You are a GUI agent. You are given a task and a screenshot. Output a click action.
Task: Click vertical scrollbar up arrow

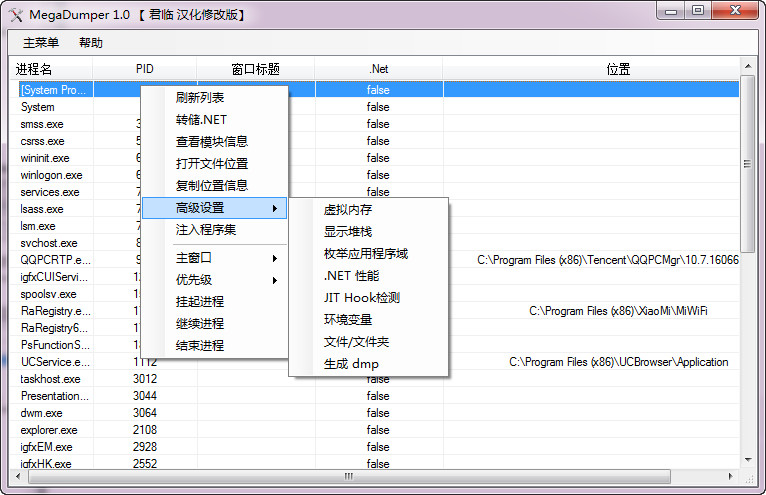747,65
